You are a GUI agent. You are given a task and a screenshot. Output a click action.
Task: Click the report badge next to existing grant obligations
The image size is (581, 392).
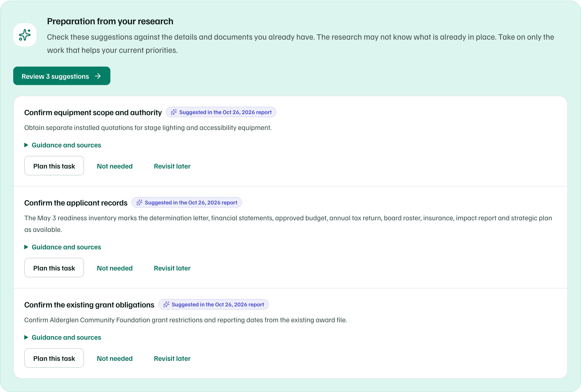click(214, 305)
